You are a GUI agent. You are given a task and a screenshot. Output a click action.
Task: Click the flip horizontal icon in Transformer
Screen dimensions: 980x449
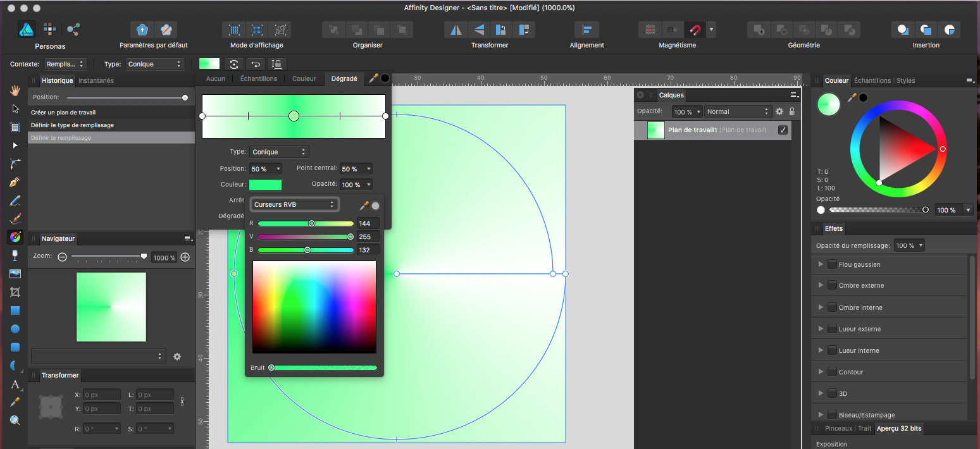pos(456,30)
